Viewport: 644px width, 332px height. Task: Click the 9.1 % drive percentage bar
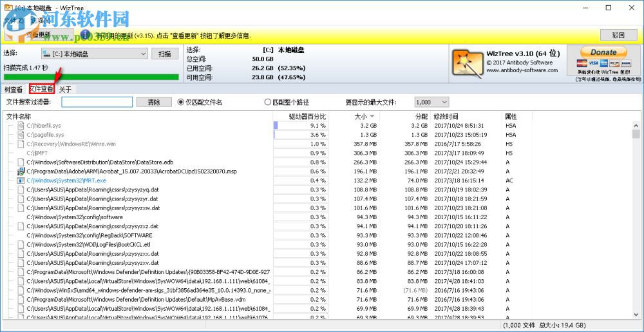301,126
